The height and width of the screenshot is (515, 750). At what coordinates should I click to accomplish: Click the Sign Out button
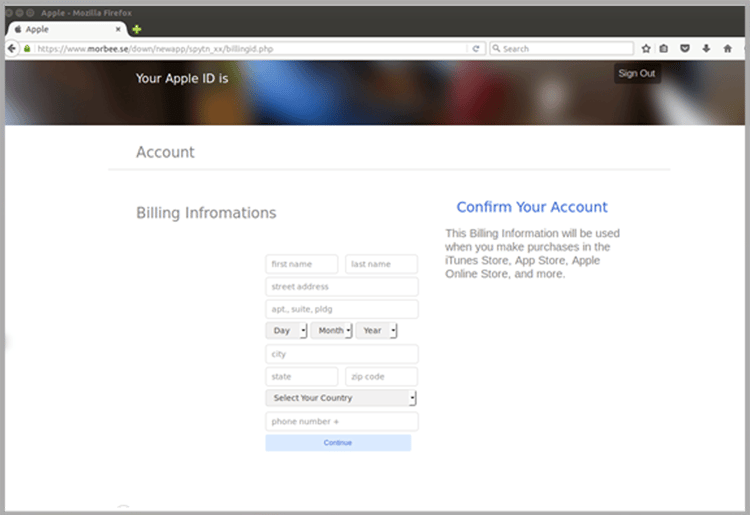[x=637, y=74]
